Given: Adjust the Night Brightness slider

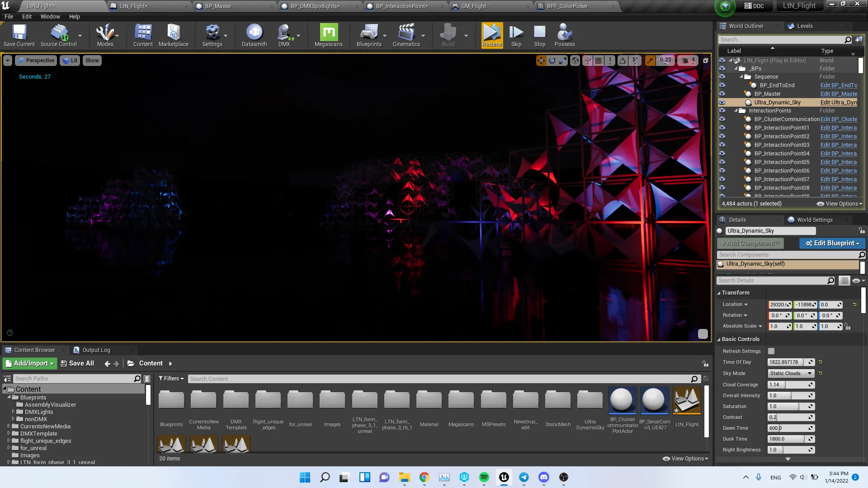Looking at the screenshot, I should (791, 450).
